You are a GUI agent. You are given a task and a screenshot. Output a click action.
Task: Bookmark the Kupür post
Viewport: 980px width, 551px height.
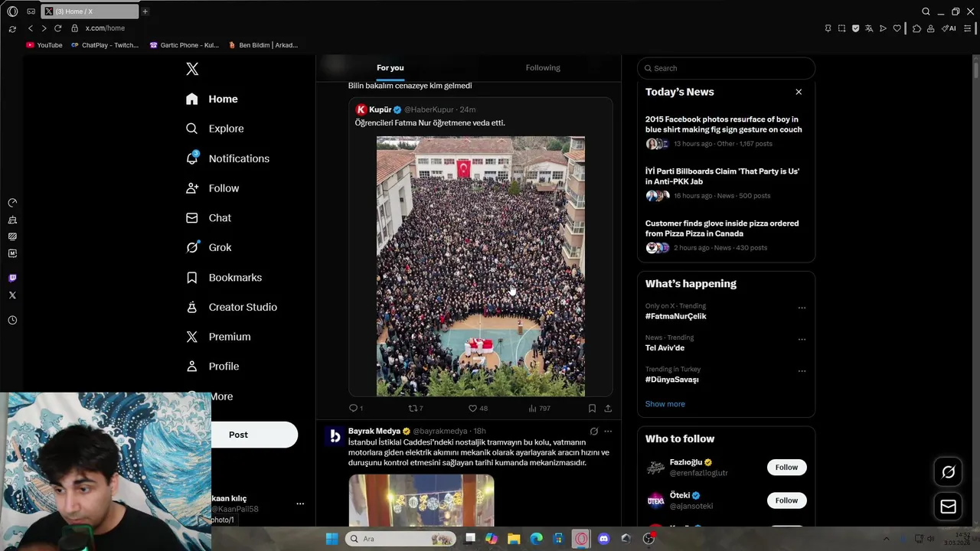tap(592, 409)
